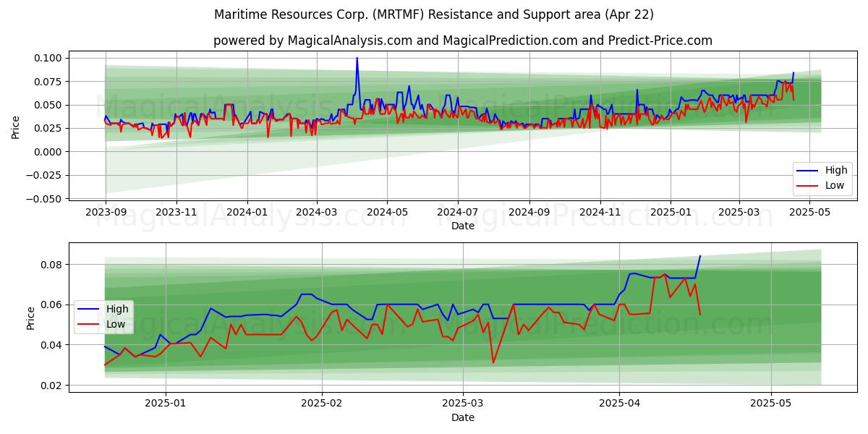Click the 'Price' axis label of bottom chart

(x=30, y=318)
